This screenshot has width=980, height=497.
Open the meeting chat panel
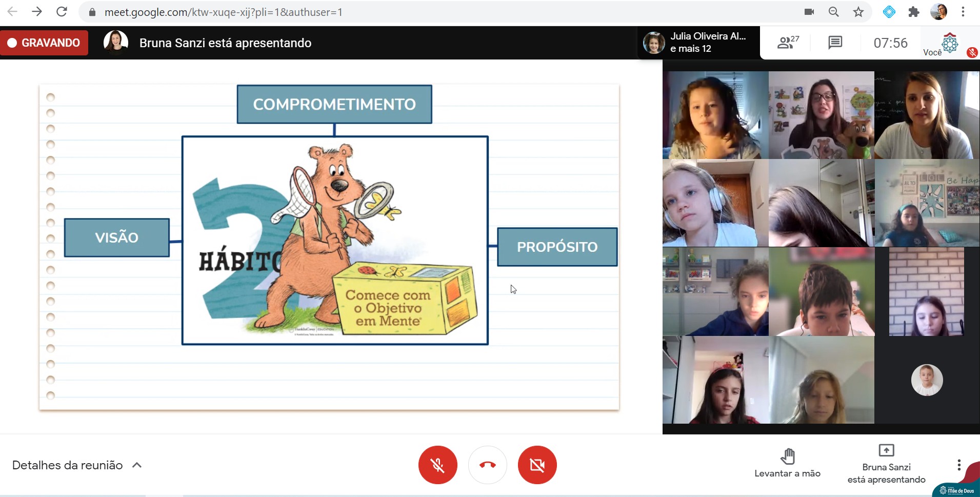(835, 43)
